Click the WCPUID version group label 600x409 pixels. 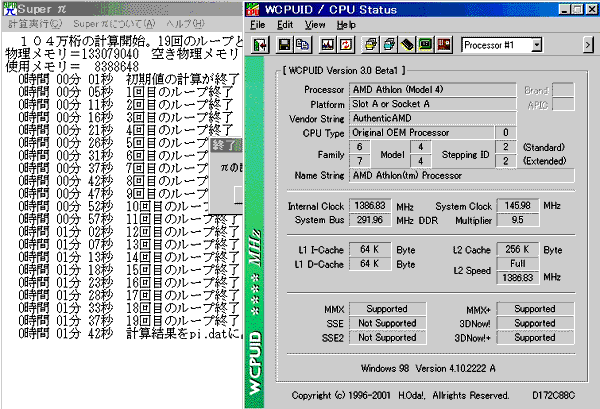pyautogui.click(x=343, y=70)
